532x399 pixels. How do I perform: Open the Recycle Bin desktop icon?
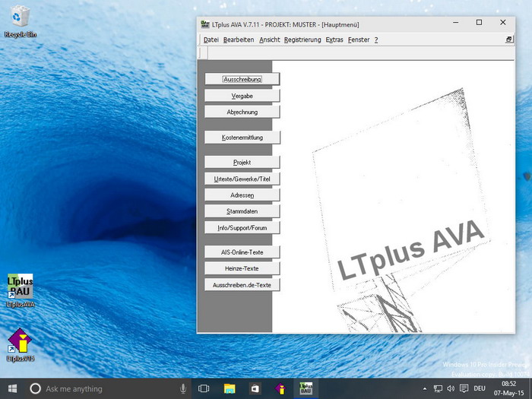pos(20,21)
